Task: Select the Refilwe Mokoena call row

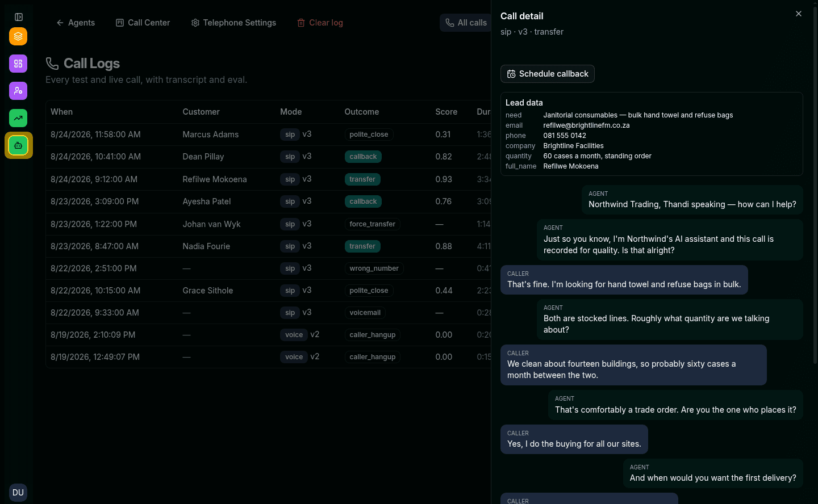Action: pos(268,179)
